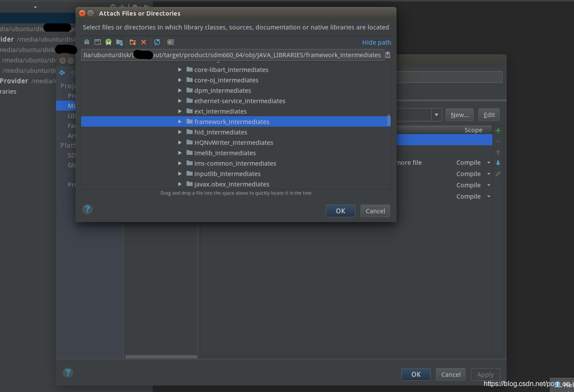Click the minus remove dependency icon
Screen dimensions: 574x392
click(498, 141)
